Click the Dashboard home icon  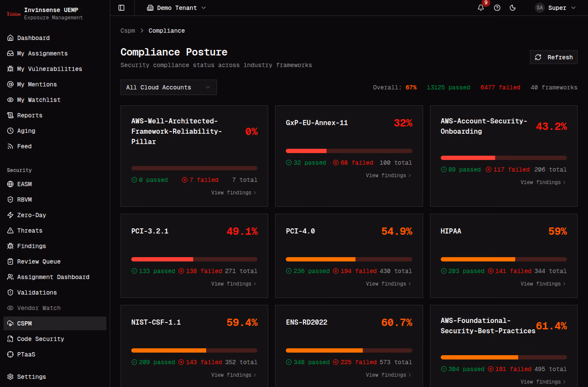pyautogui.click(x=10, y=38)
